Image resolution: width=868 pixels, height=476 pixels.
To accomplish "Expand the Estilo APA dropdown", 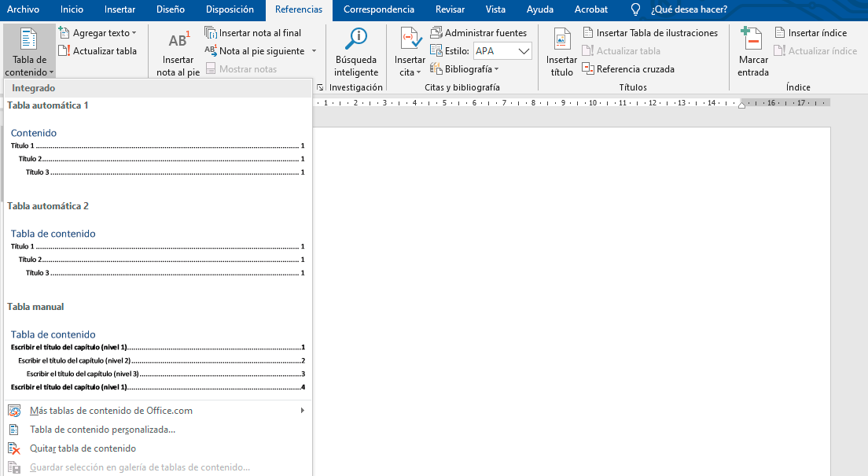I will click(x=524, y=51).
